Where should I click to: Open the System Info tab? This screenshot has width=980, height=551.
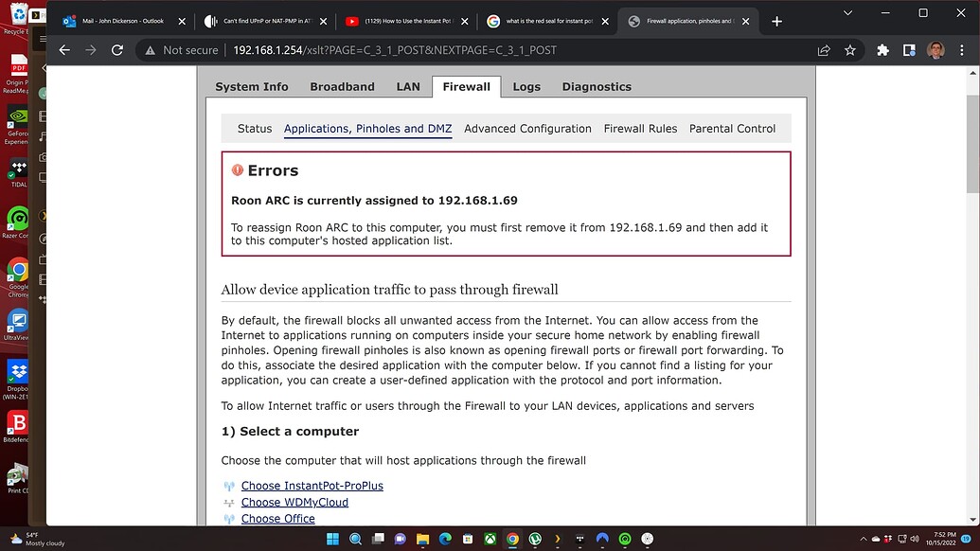(252, 87)
